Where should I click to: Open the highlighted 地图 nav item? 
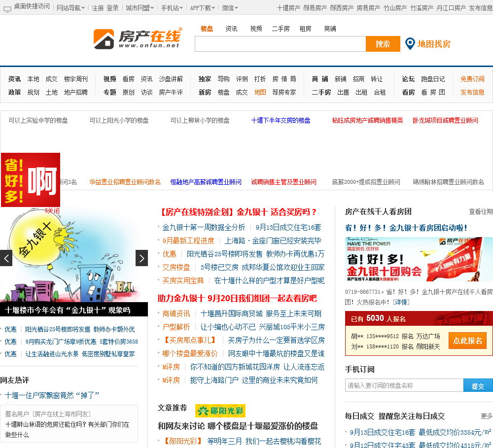260,92
